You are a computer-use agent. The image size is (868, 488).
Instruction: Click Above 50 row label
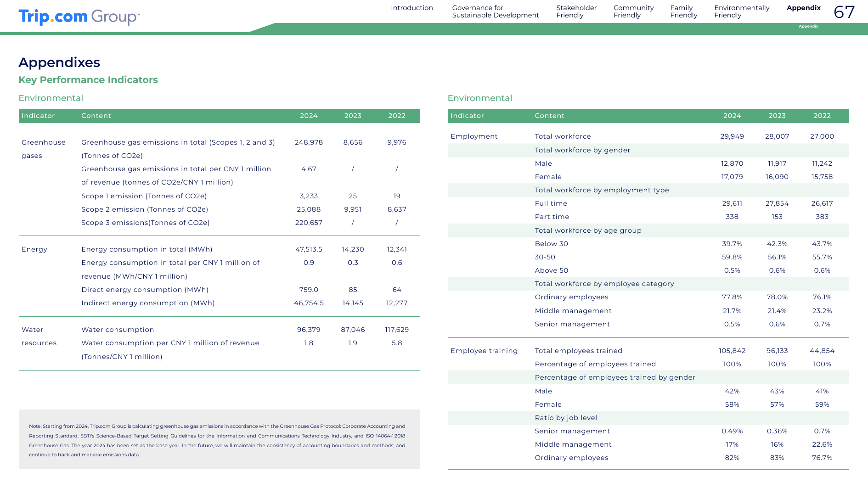(552, 270)
